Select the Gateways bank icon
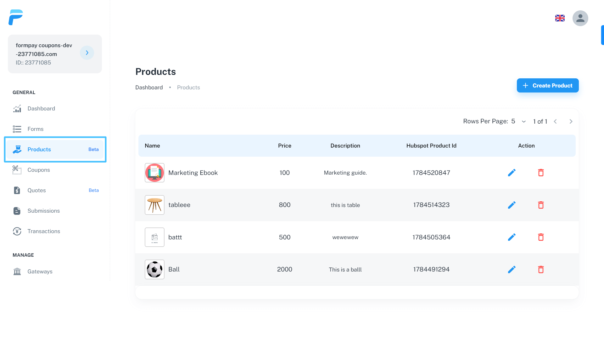604x364 pixels. tap(17, 272)
